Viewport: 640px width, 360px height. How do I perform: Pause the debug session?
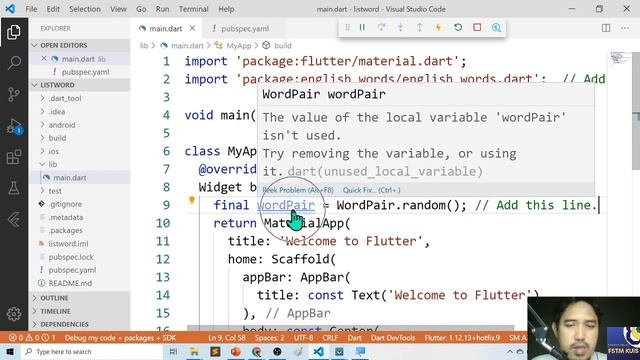pyautogui.click(x=362, y=27)
